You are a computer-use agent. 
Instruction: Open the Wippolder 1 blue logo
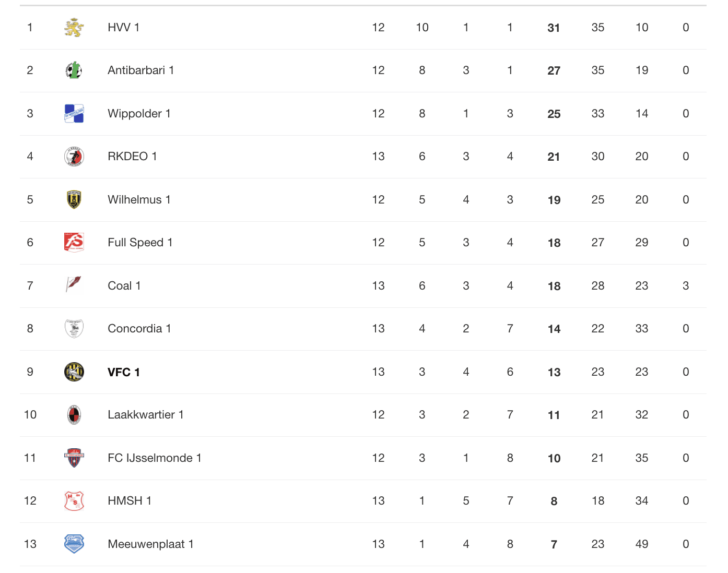point(74,113)
